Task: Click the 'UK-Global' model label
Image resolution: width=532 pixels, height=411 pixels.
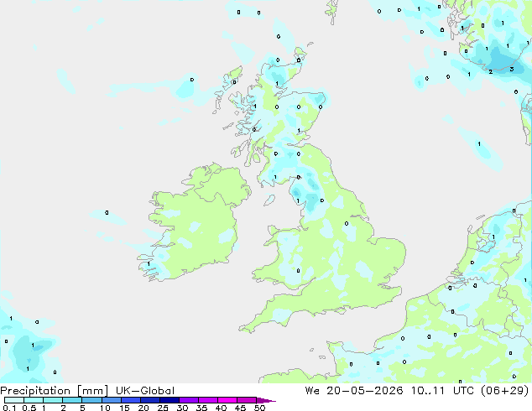Action: pyautogui.click(x=145, y=391)
